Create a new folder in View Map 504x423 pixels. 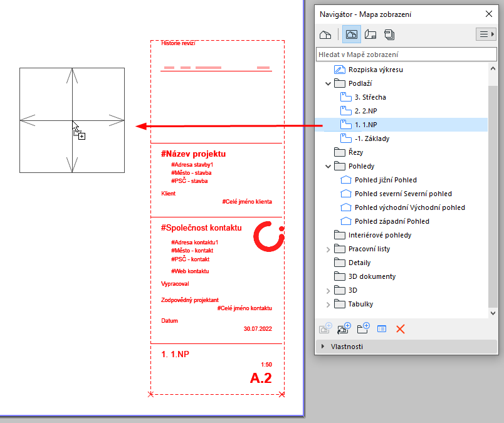pos(363,328)
